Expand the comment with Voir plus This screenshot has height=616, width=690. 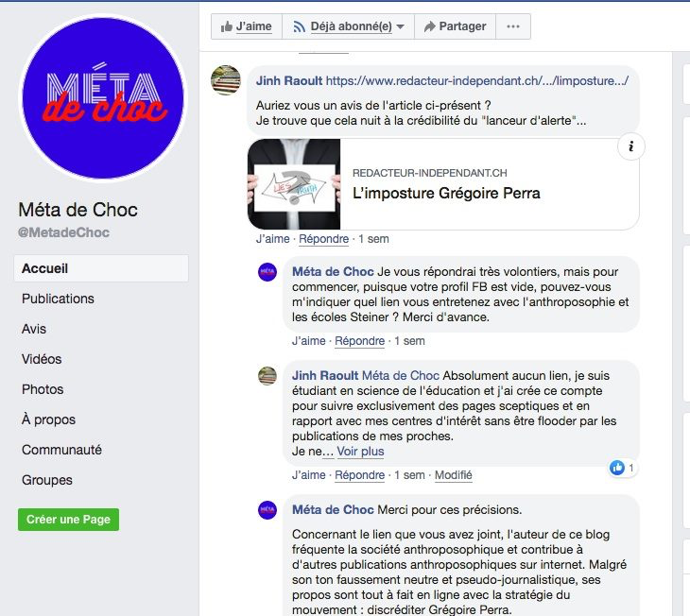tap(360, 452)
